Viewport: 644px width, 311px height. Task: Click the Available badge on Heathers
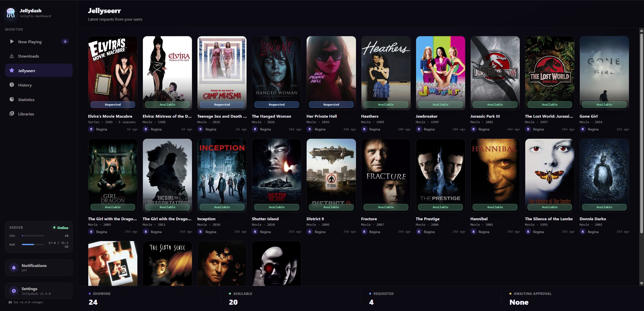[386, 105]
